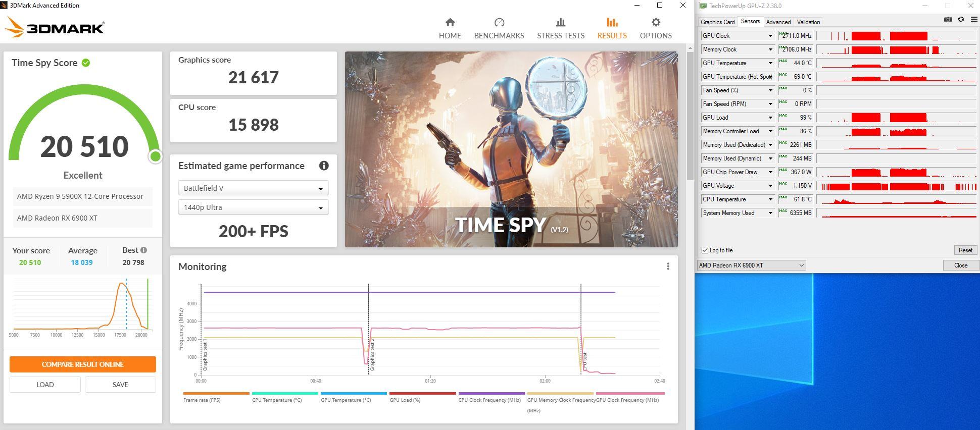Toggle Frame rate (FPS) legend swatch

point(216,393)
